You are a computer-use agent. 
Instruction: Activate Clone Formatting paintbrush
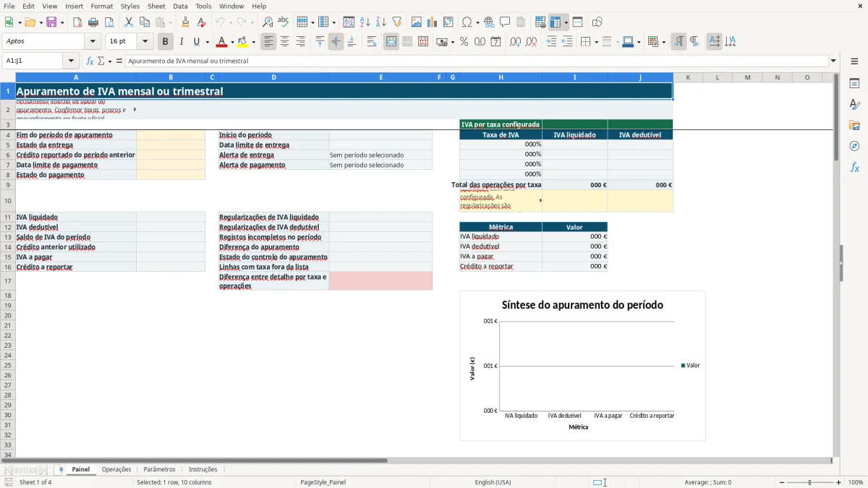tap(186, 22)
